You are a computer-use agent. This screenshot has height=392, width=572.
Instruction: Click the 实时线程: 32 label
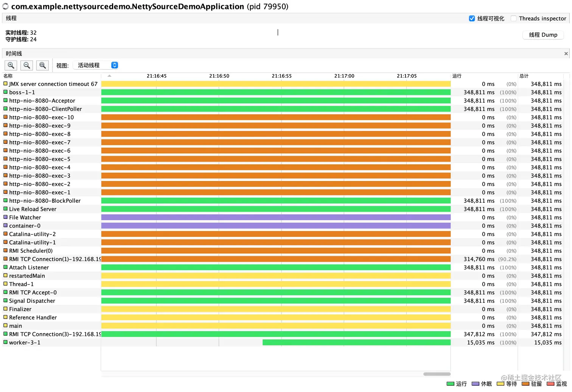click(x=21, y=33)
